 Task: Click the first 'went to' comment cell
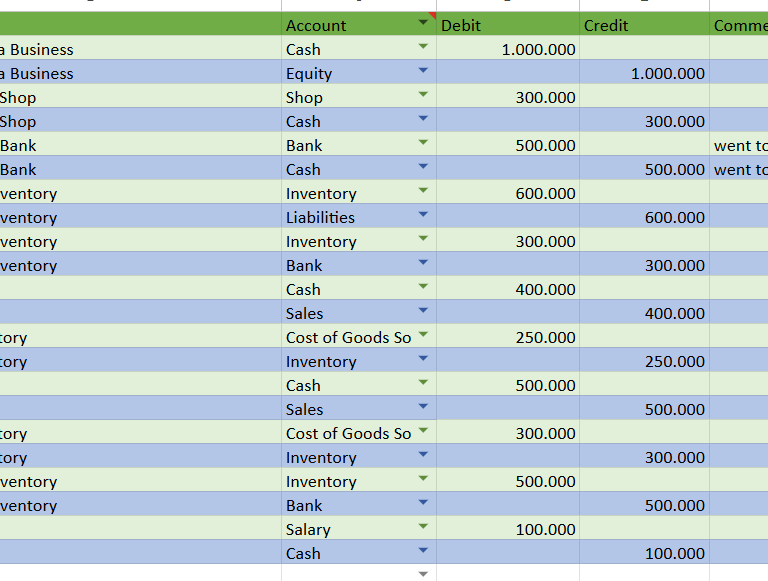(x=739, y=145)
